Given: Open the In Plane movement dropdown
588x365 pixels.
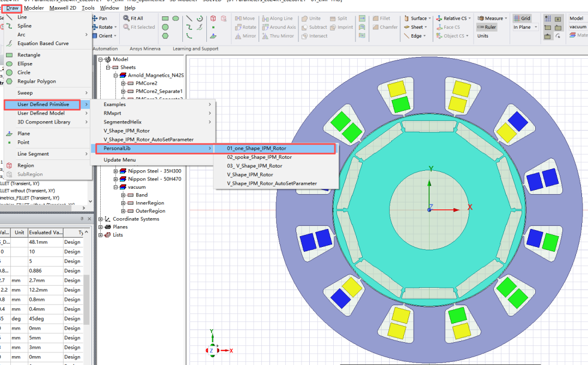Looking at the screenshot, I should pos(525,27).
